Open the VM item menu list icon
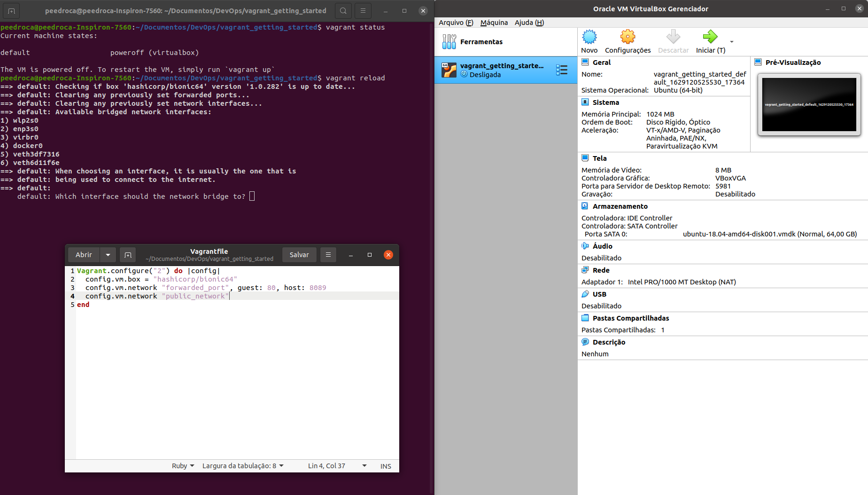868x495 pixels. [x=562, y=70]
